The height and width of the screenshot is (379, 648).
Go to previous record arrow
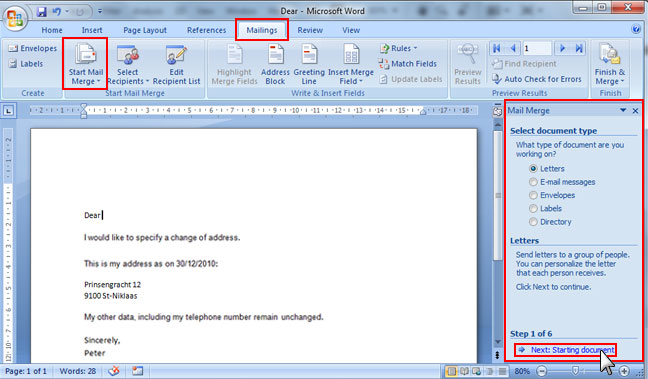coord(513,48)
